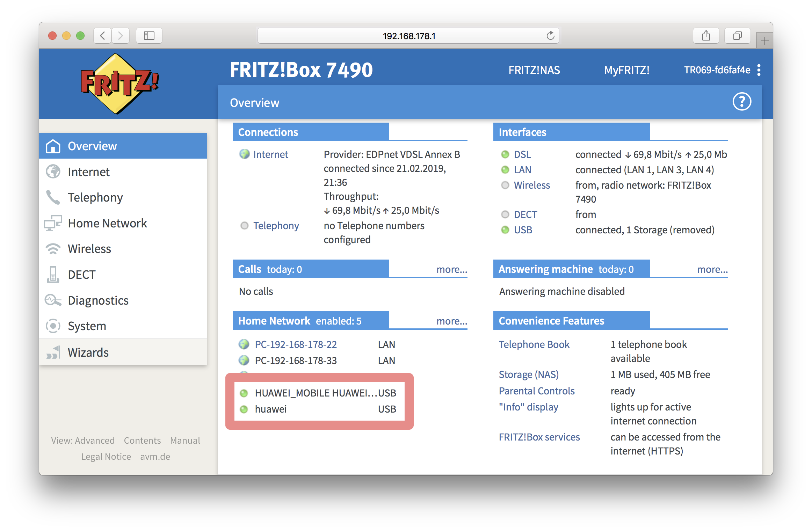Image resolution: width=812 pixels, height=531 pixels.
Task: Open the DSL interface link
Action: tap(522, 154)
